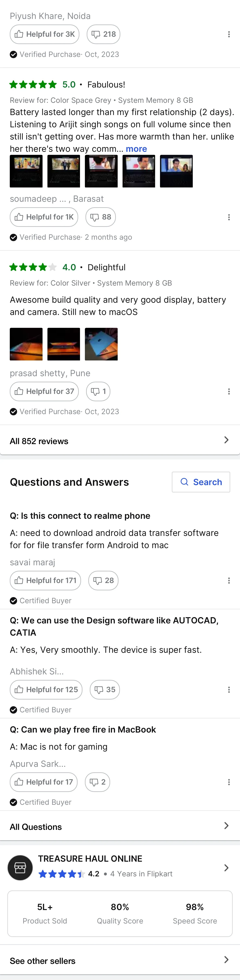Open three-dot menu on soumadeep's Fabulous review
Image resolution: width=240 pixels, height=980 pixels.
point(229,217)
